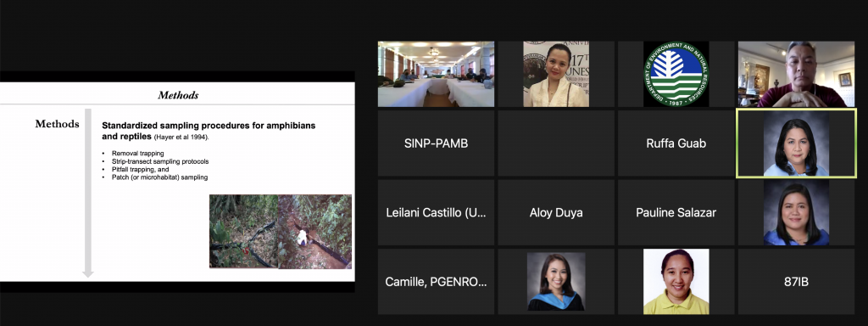Select the yellow shirt portrait participant tile
Screen dimensions: 868x326
(676, 282)
